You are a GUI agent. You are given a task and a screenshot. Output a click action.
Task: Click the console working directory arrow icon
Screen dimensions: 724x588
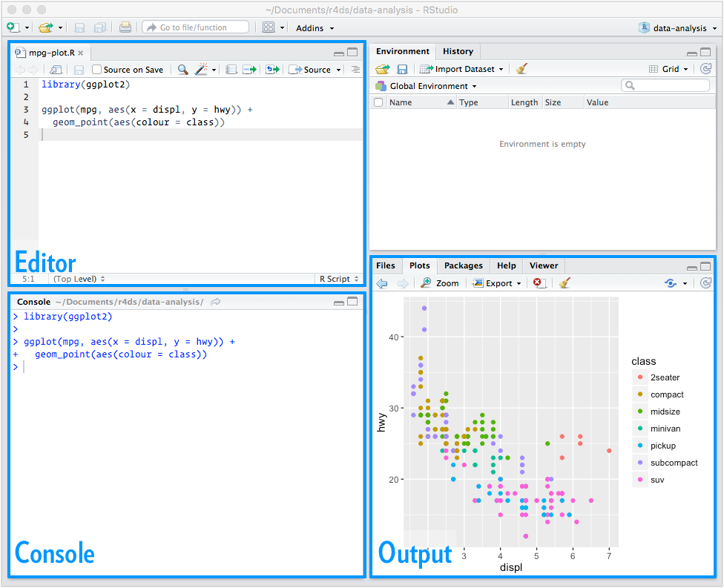[x=215, y=302]
